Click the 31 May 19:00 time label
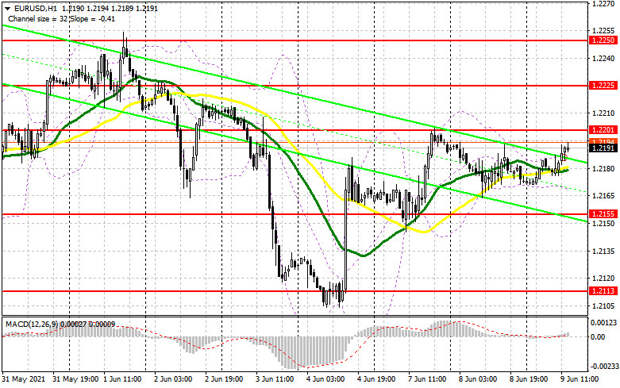The height and width of the screenshot is (388, 620). pyautogui.click(x=75, y=379)
